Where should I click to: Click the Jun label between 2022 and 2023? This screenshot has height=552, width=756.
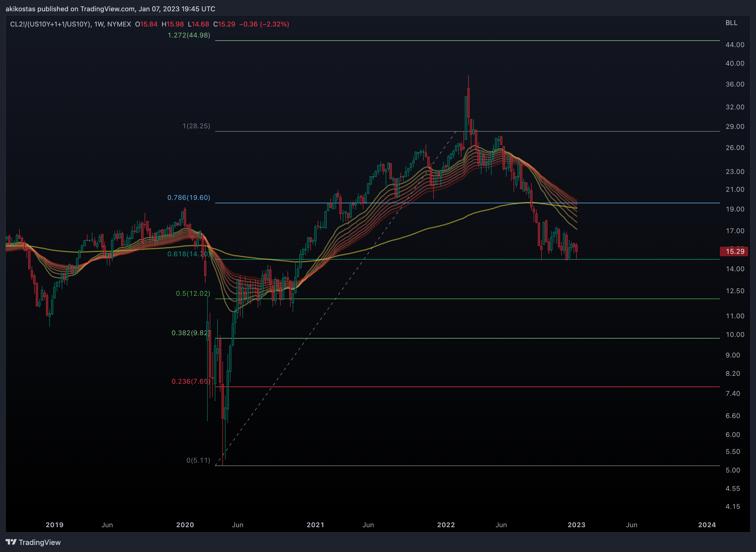tap(501, 525)
